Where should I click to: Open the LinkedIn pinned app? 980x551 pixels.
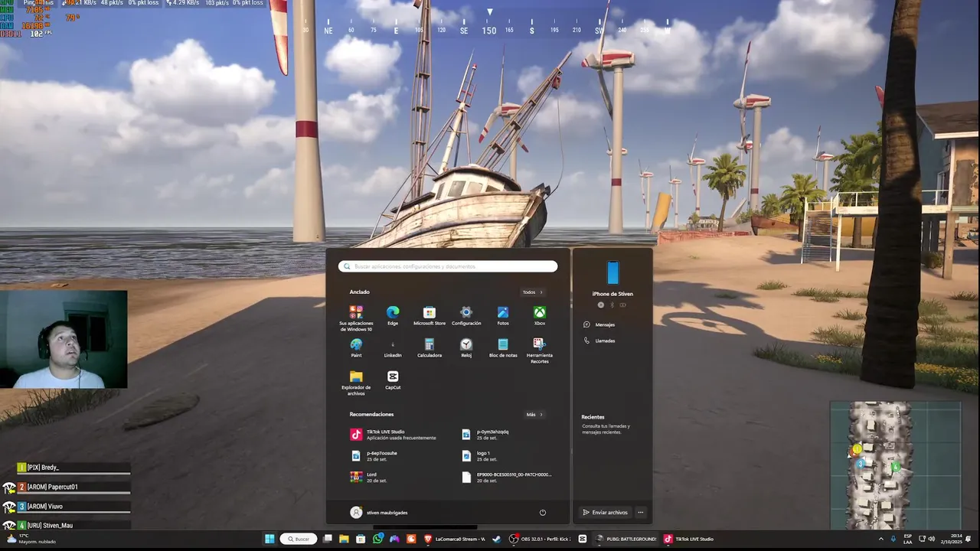(393, 348)
